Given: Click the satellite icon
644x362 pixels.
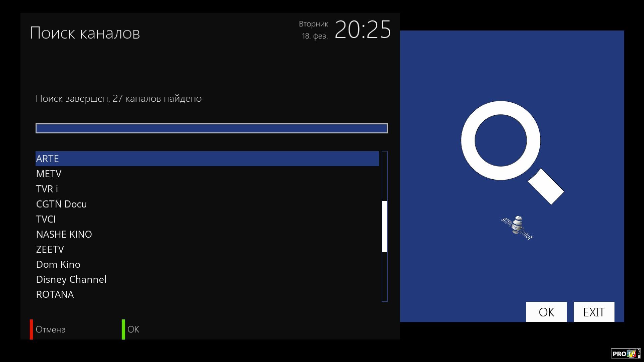Looking at the screenshot, I should [517, 227].
